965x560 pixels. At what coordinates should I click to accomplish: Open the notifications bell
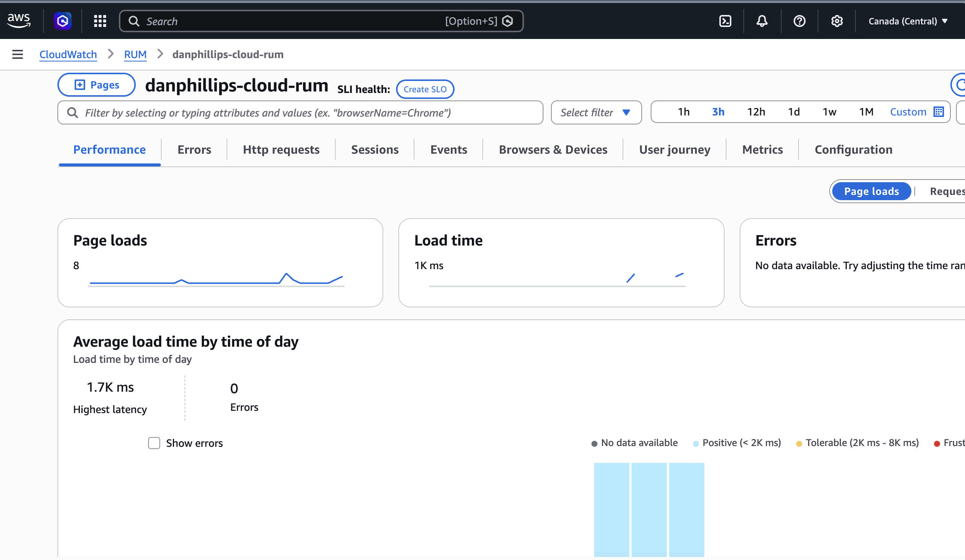pos(762,21)
